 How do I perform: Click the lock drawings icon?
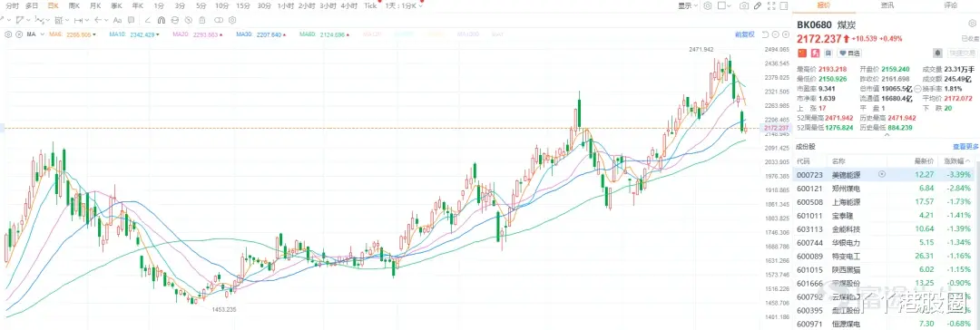pos(175,20)
